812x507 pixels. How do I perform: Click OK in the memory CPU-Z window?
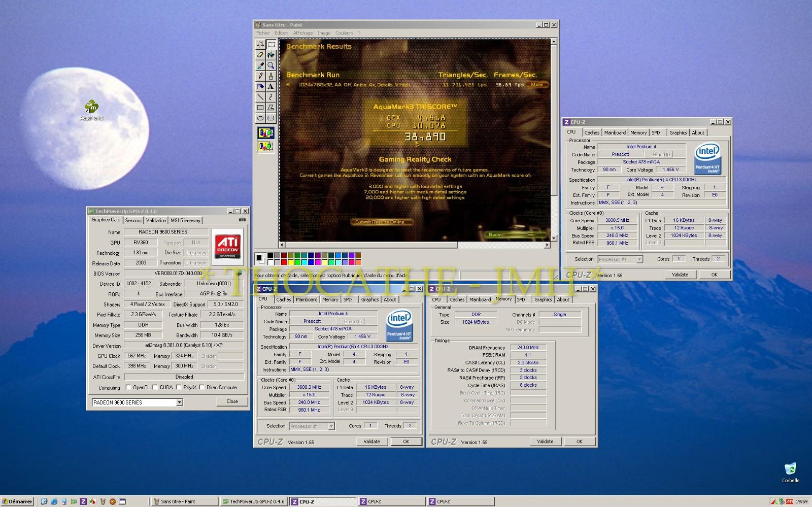pyautogui.click(x=579, y=442)
